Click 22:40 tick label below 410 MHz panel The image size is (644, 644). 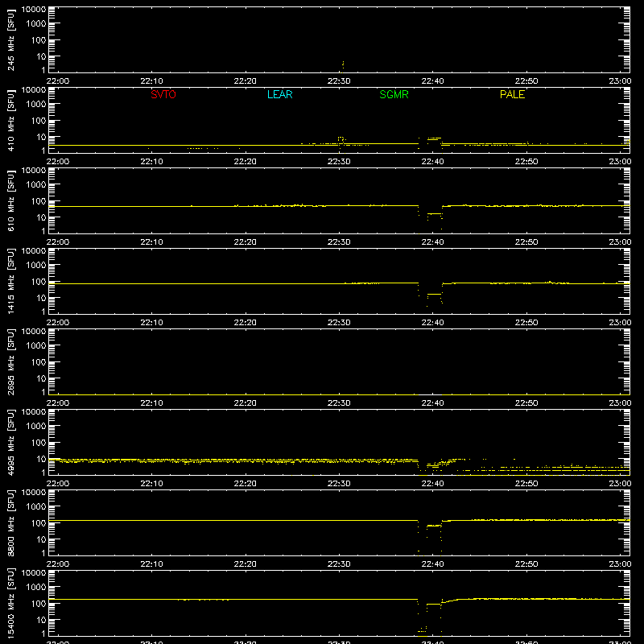tap(432, 162)
